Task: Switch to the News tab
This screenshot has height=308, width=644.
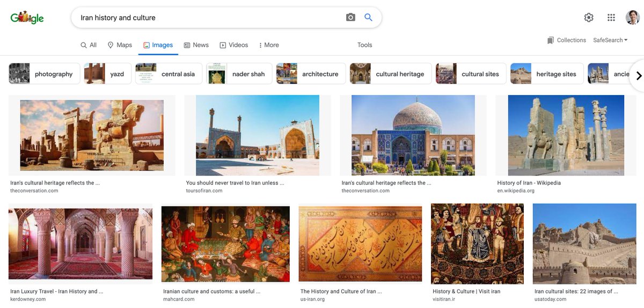Action: coord(196,45)
